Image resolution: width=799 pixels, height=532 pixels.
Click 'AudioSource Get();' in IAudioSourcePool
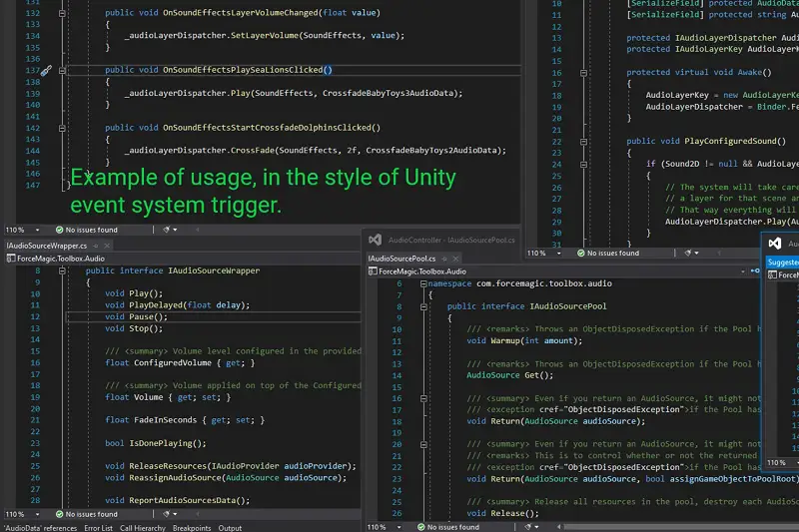pos(510,375)
